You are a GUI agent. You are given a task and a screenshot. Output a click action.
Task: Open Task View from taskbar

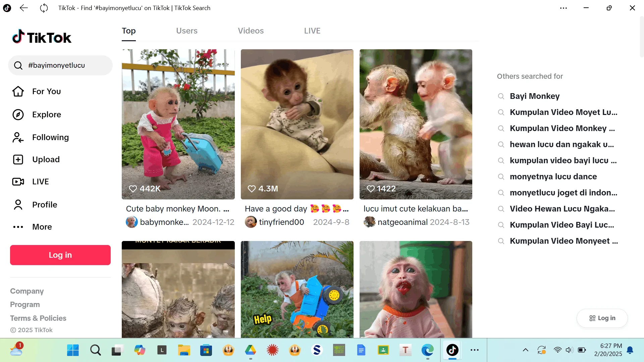[117, 350]
